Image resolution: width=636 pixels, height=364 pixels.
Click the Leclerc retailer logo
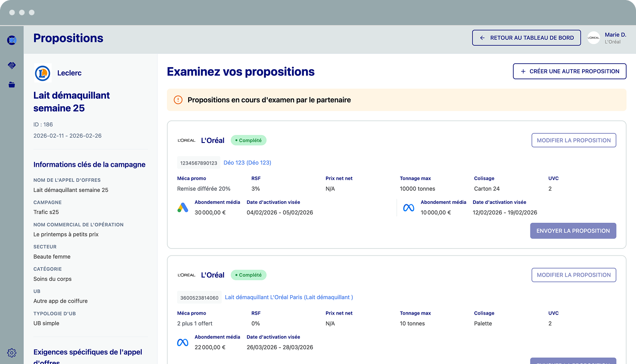[x=43, y=73]
